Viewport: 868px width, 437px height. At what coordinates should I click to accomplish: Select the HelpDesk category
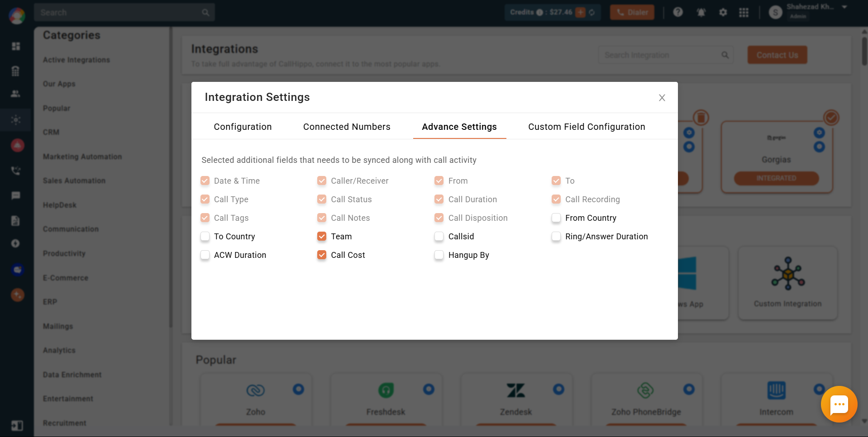click(60, 205)
